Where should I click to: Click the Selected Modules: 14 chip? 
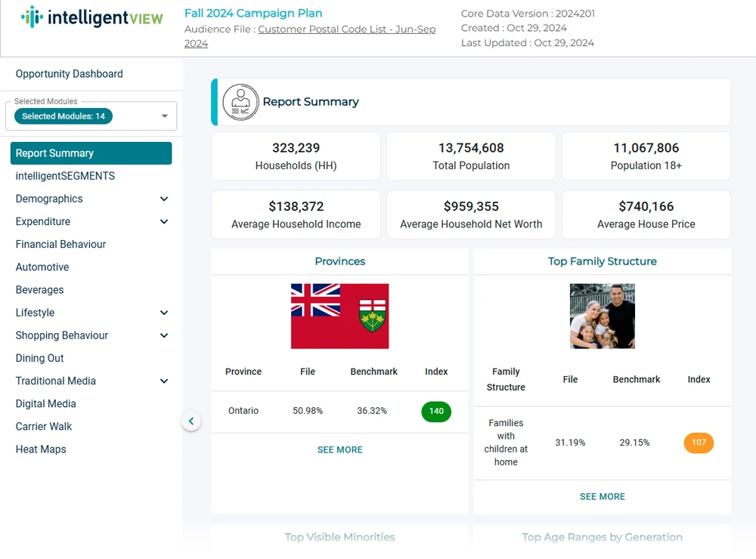point(64,116)
